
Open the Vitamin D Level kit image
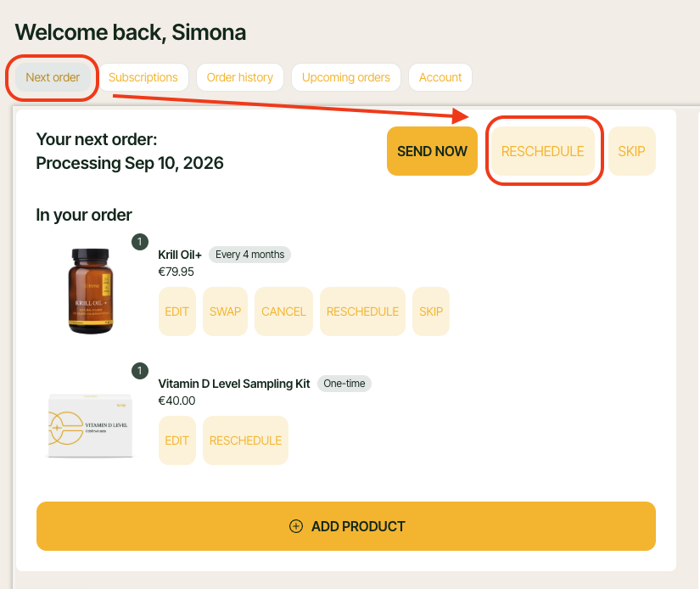click(91, 425)
